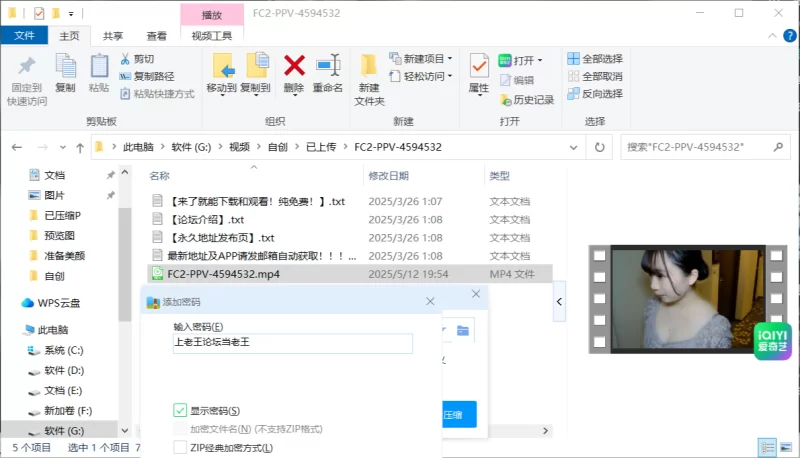This screenshot has width=800, height=458.
Task: Expand 打开 with dropdown arrow
Action: click(540, 61)
